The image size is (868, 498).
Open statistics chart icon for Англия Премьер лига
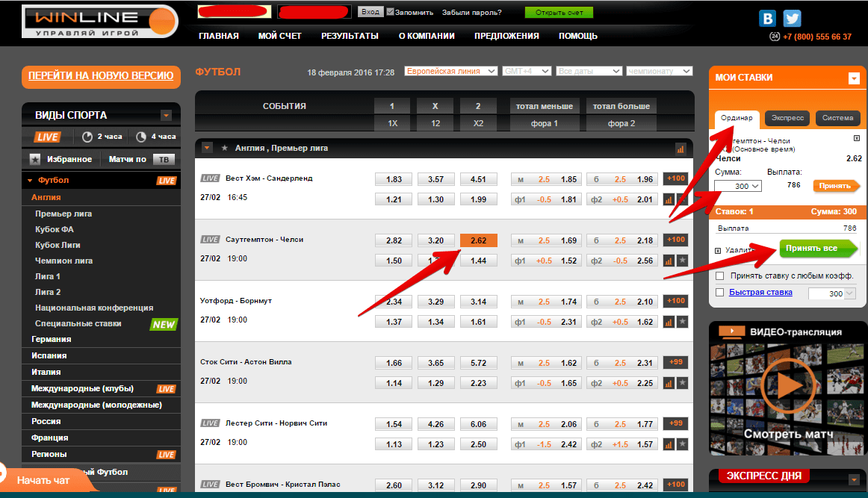tap(680, 149)
